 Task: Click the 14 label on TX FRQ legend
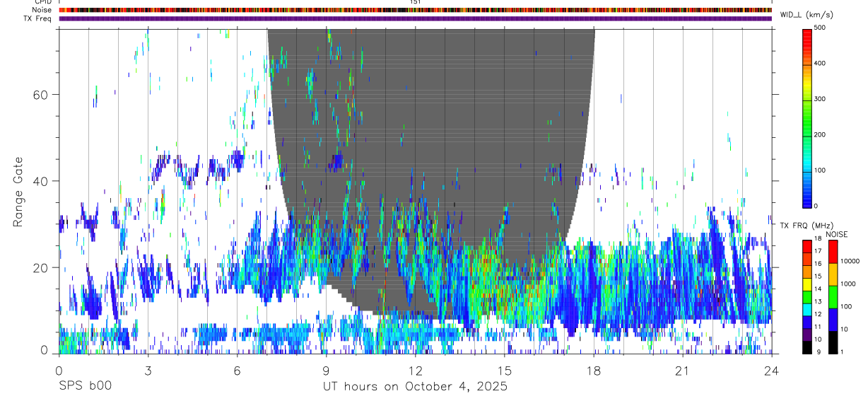tap(818, 289)
